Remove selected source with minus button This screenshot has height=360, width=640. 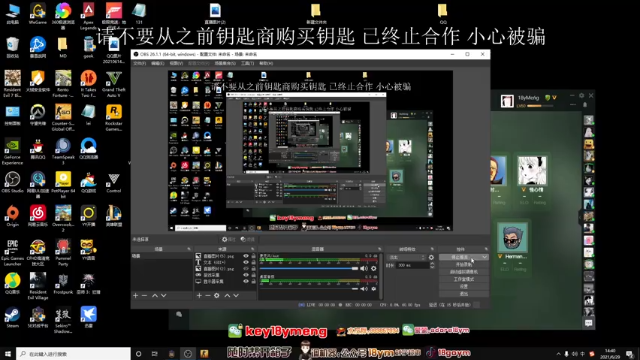click(208, 295)
